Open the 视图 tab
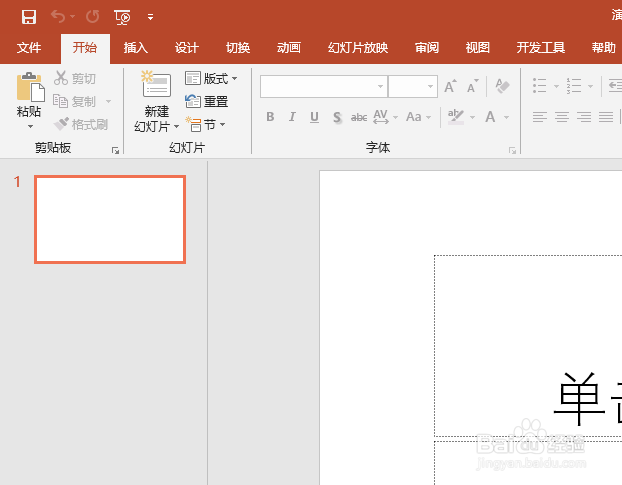The width and height of the screenshot is (622, 485). (478, 48)
